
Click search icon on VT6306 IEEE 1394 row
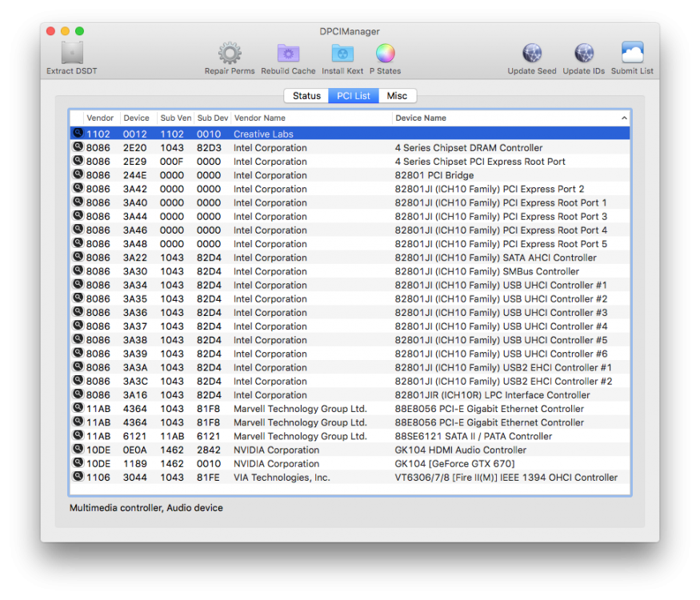coord(78,476)
